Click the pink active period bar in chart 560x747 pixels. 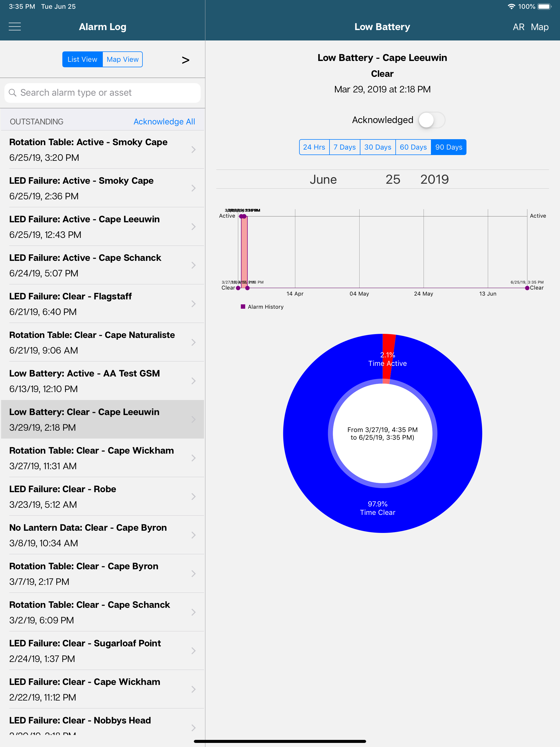(x=244, y=252)
